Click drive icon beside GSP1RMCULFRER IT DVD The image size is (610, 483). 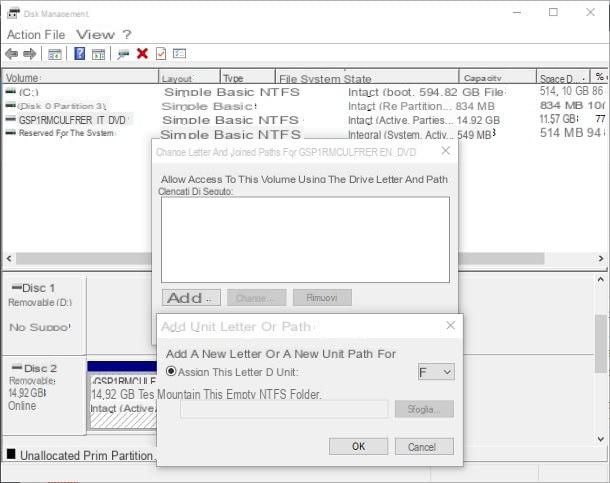(x=11, y=119)
